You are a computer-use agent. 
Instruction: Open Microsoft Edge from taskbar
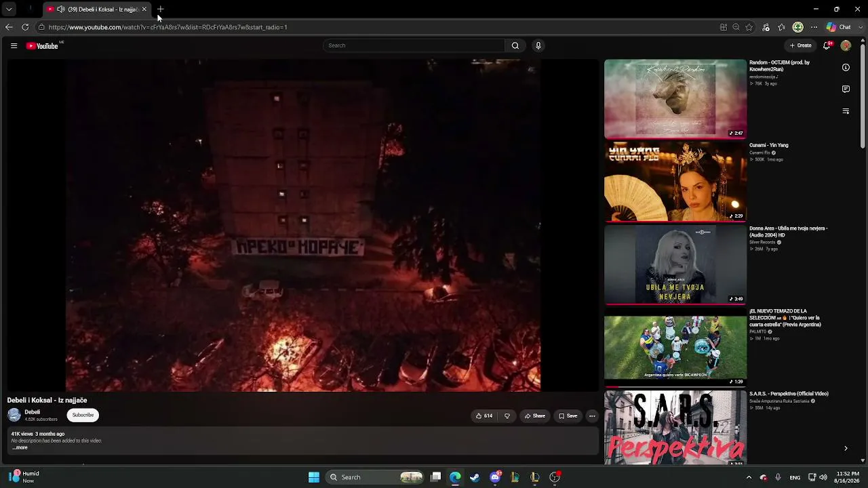click(455, 477)
